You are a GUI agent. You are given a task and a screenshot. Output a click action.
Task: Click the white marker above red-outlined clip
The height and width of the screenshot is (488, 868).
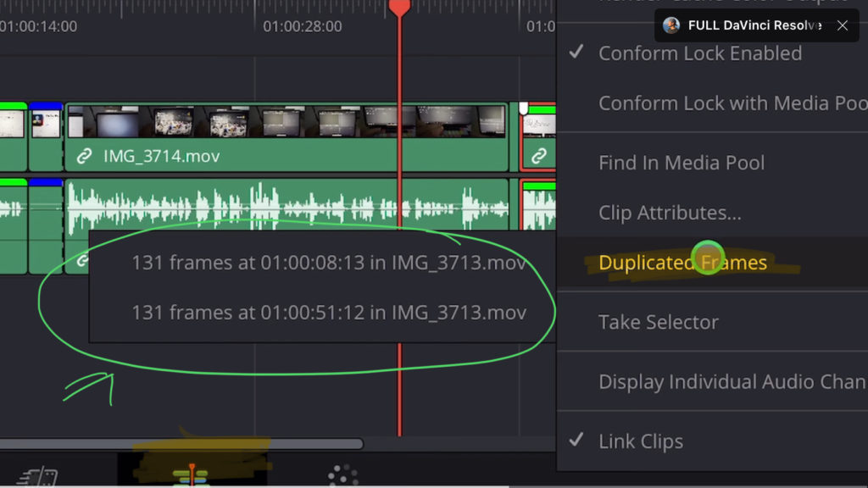tap(523, 108)
